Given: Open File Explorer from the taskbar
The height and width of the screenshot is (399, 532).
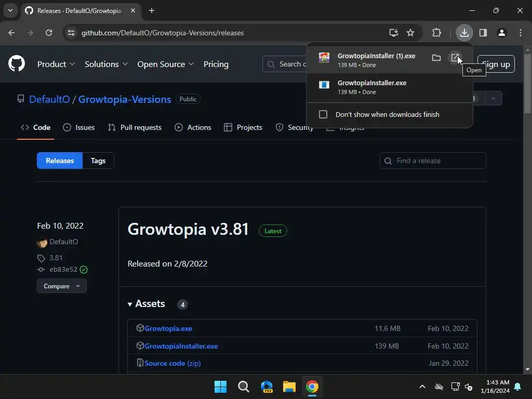Looking at the screenshot, I should tap(289, 387).
